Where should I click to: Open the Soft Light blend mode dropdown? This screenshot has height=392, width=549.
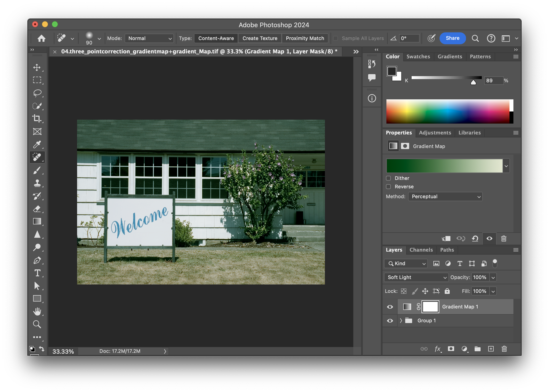pos(416,277)
